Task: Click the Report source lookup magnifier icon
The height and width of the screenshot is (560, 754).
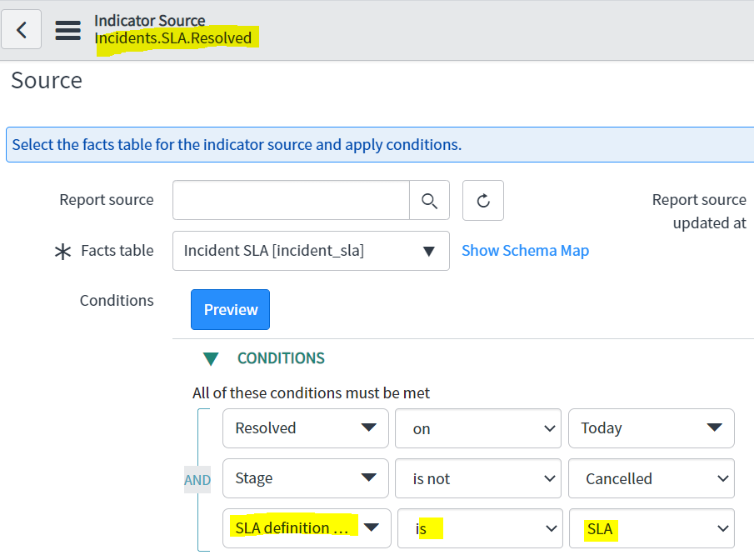Action: pyautogui.click(x=429, y=200)
